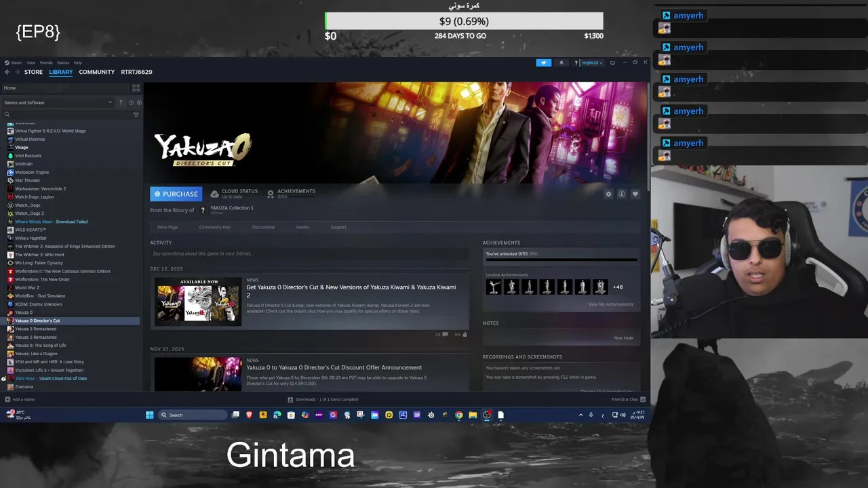Open 'Discount Offer Announcement' news headline

[334, 367]
